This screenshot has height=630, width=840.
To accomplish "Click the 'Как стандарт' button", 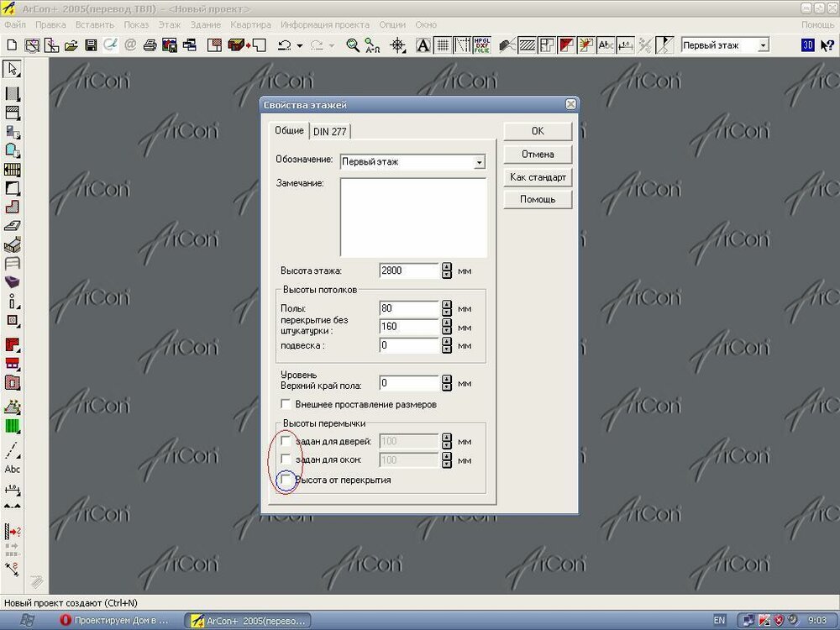I will pyautogui.click(x=538, y=177).
